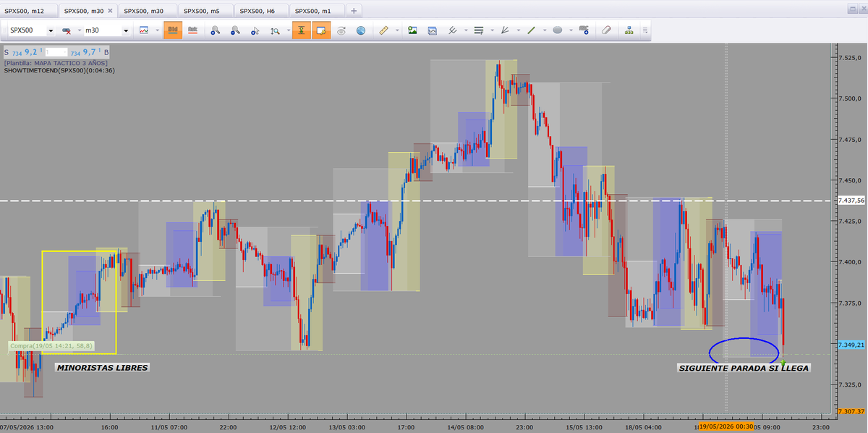Click the vertical zoom scale icon

point(275,30)
